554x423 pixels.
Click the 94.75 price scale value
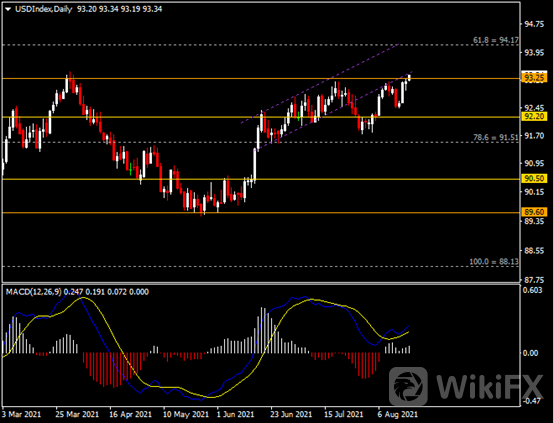[x=534, y=24]
